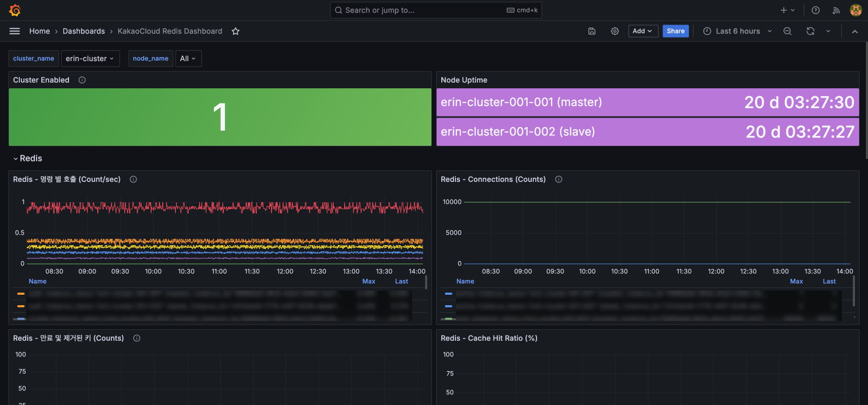Focus the Search or jump to field

pos(436,10)
